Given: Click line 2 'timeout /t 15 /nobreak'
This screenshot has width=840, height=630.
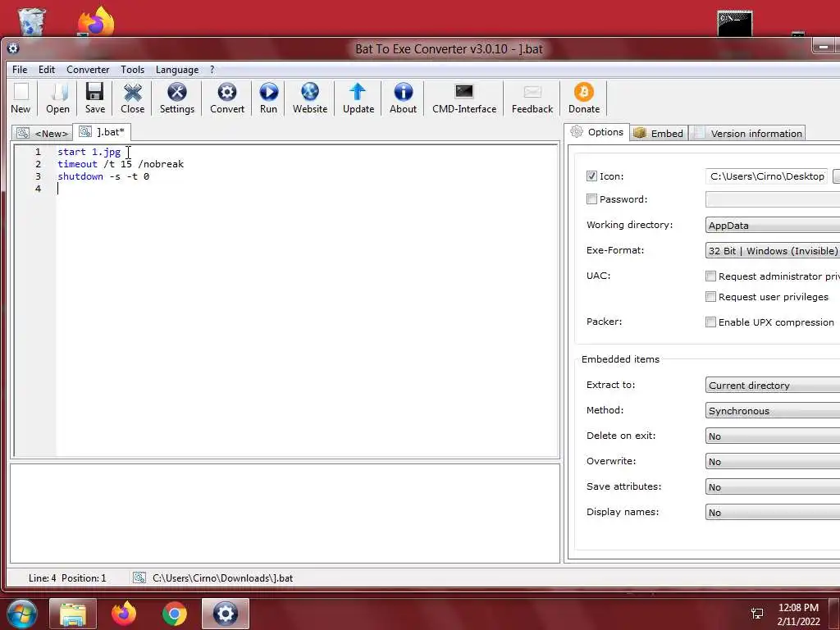Looking at the screenshot, I should pos(121,164).
